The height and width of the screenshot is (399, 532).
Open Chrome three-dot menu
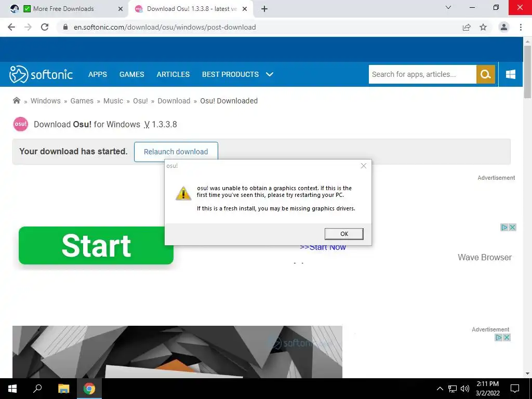pyautogui.click(x=521, y=27)
